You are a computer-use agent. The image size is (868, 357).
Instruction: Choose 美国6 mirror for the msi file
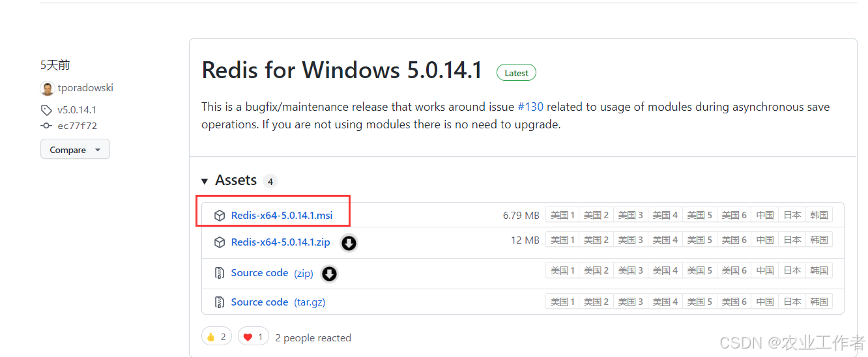coord(734,215)
